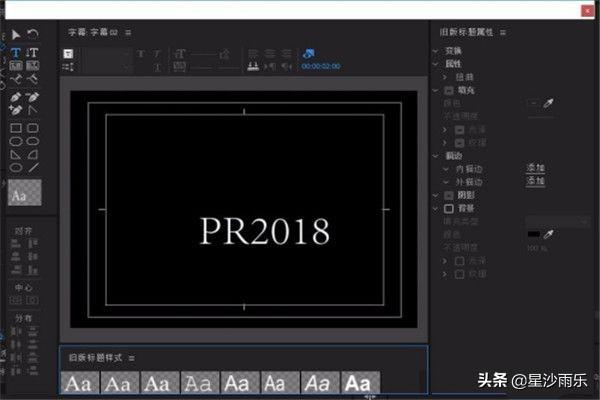Collapse the 填充 section arrow

pos(435,90)
